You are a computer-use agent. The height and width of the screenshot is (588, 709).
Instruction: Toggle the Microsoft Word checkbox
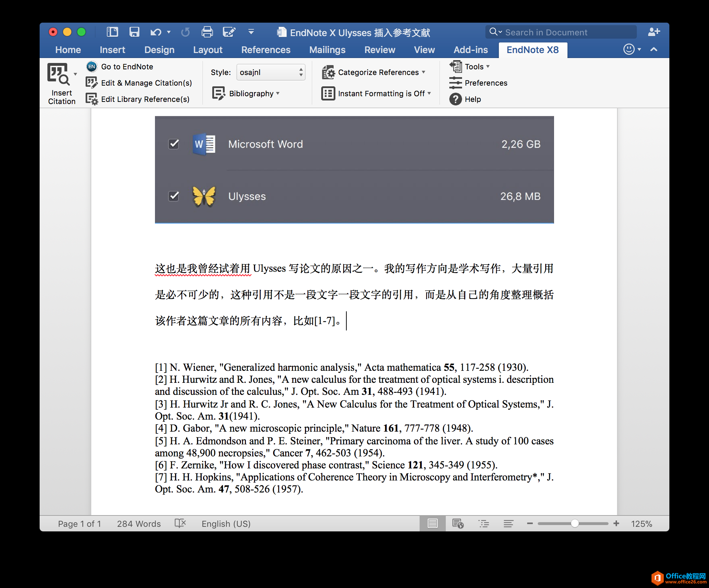[x=173, y=144]
